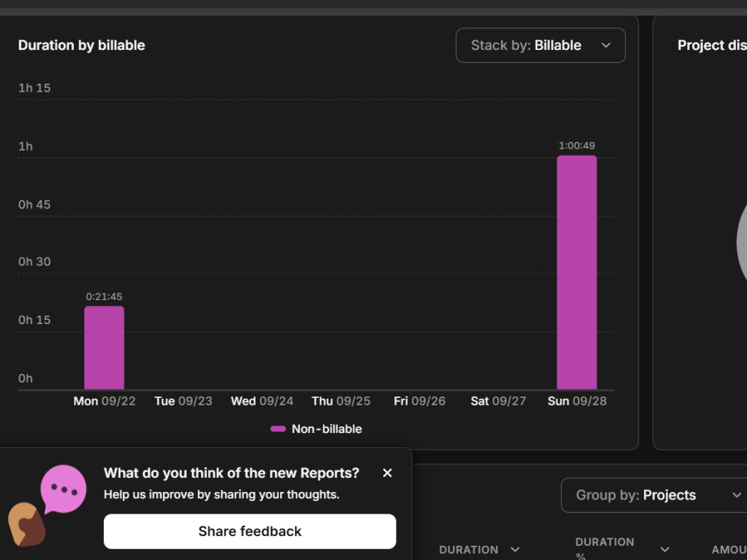747x560 pixels.
Task: Click the pink speech bubble illustration
Action: coord(63,490)
